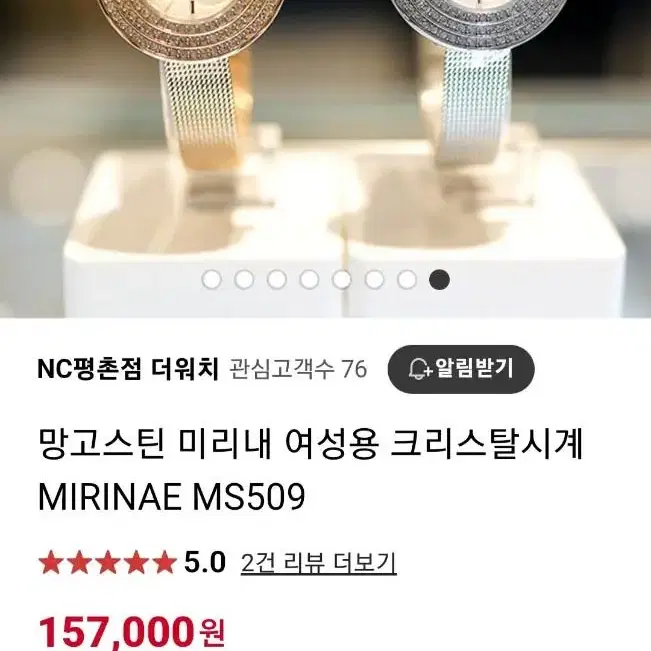
Task: Click the third red rating star
Action: (108, 563)
